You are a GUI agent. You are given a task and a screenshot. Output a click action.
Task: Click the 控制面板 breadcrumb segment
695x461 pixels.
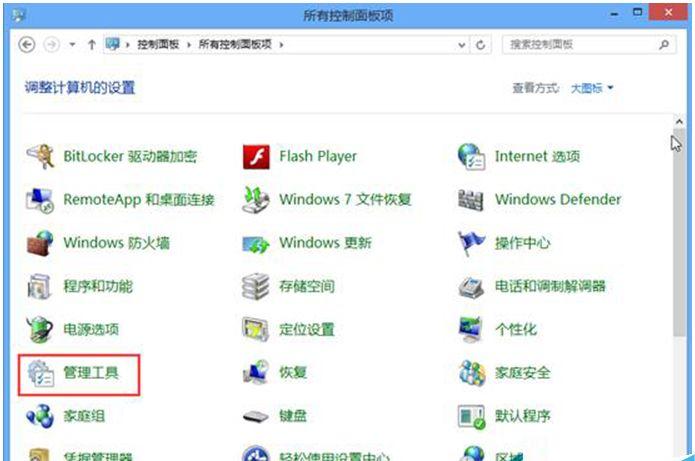coord(158,44)
